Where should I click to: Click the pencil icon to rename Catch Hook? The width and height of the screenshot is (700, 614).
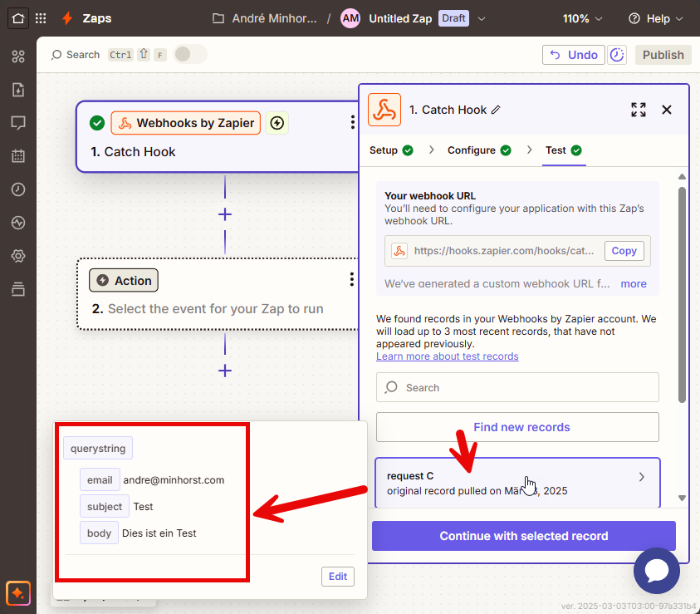coord(496,110)
